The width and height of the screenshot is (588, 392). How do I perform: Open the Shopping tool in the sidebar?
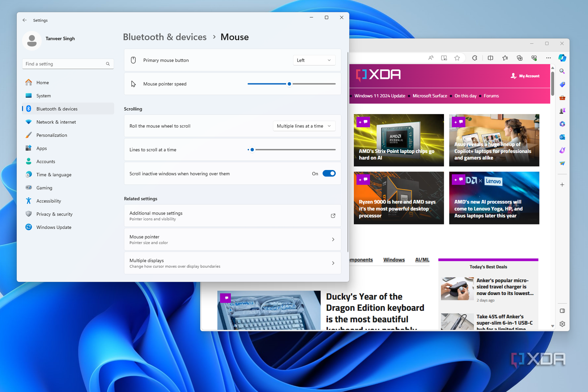click(562, 84)
